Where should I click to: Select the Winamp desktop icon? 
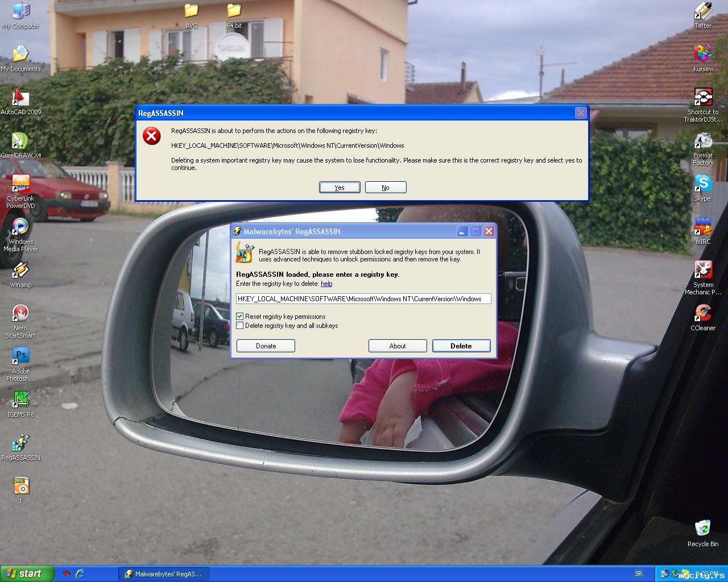[x=20, y=275]
